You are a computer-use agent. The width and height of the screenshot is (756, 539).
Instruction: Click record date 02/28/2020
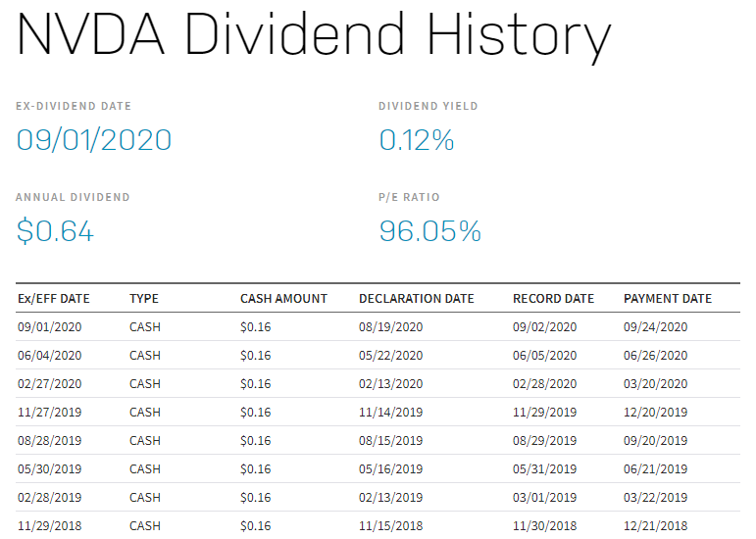(x=545, y=384)
